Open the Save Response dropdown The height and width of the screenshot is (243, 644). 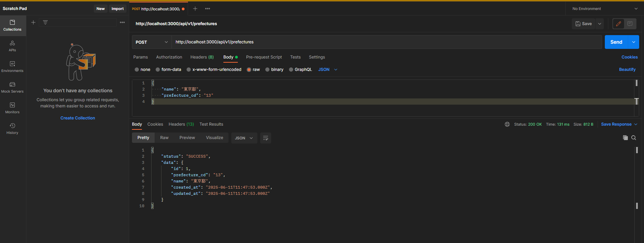click(619, 124)
